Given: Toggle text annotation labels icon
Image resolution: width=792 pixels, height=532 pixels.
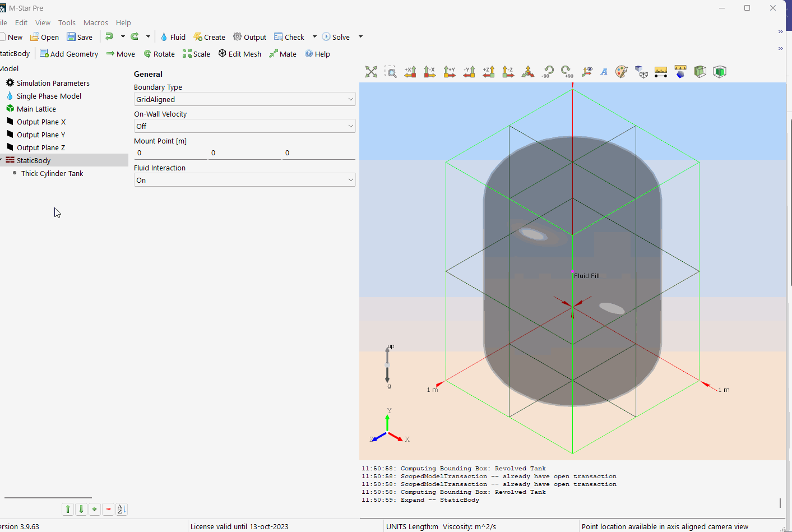Looking at the screenshot, I should [x=604, y=72].
